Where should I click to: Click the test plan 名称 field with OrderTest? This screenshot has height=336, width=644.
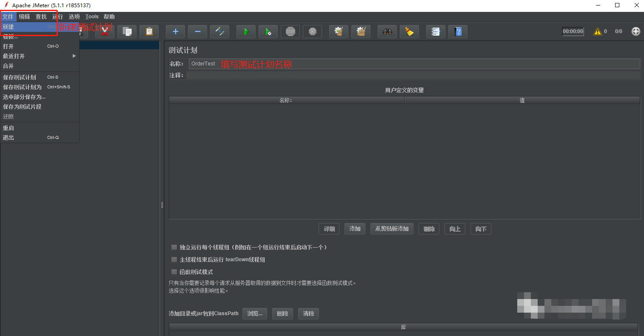[414, 64]
